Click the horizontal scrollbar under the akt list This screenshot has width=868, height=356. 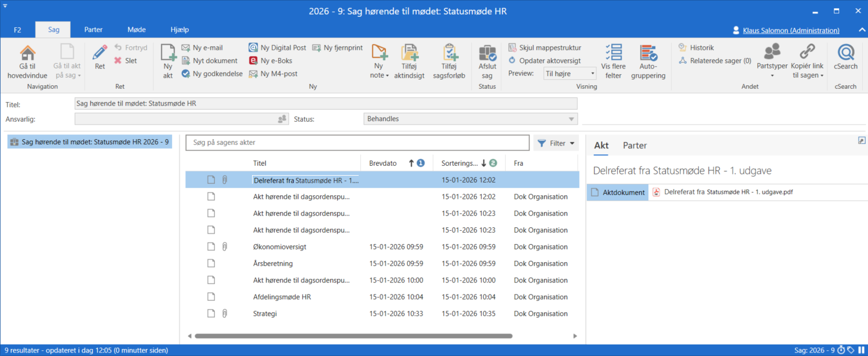(353, 336)
